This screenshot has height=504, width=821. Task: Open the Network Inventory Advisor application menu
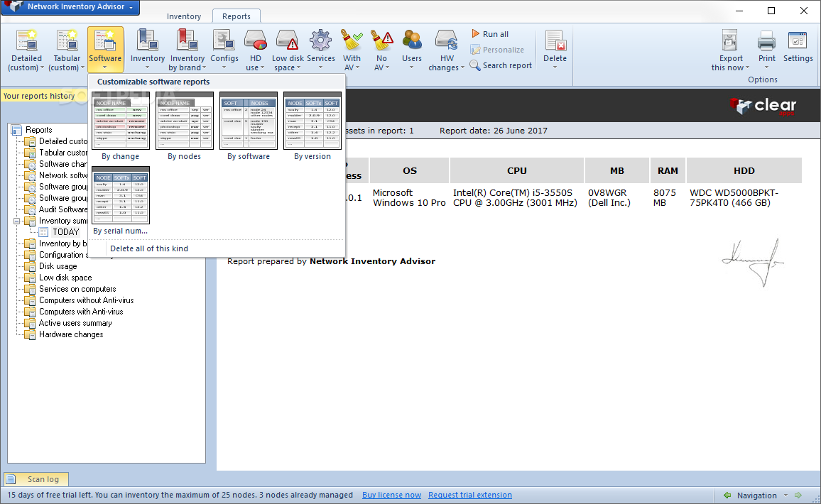70,7
